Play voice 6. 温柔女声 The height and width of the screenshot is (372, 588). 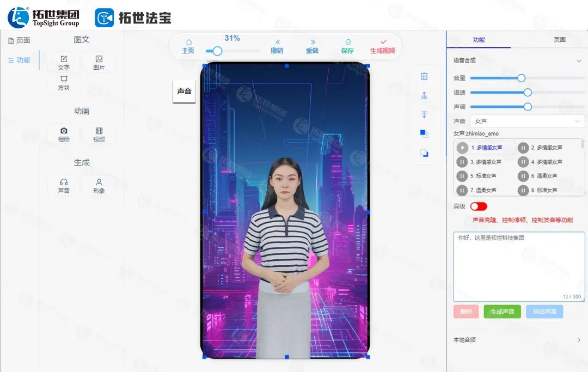point(523,176)
